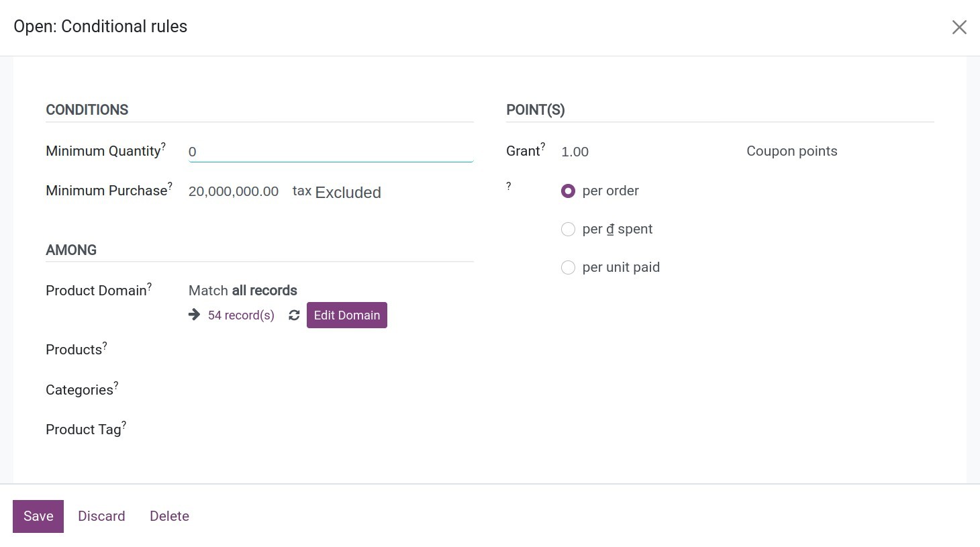Select the per order radio option
Screen dimensions: 980x547
[568, 191]
